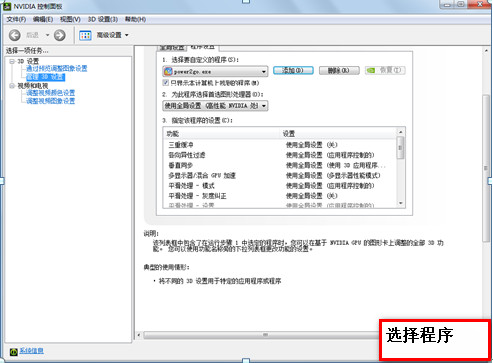Image resolution: width=493 pixels, height=363 pixels.
Task: Go forward with the right arrow button
Action: [x=60, y=35]
